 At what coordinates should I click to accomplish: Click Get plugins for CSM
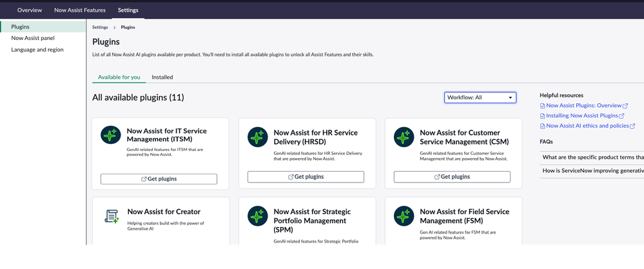coord(452,177)
